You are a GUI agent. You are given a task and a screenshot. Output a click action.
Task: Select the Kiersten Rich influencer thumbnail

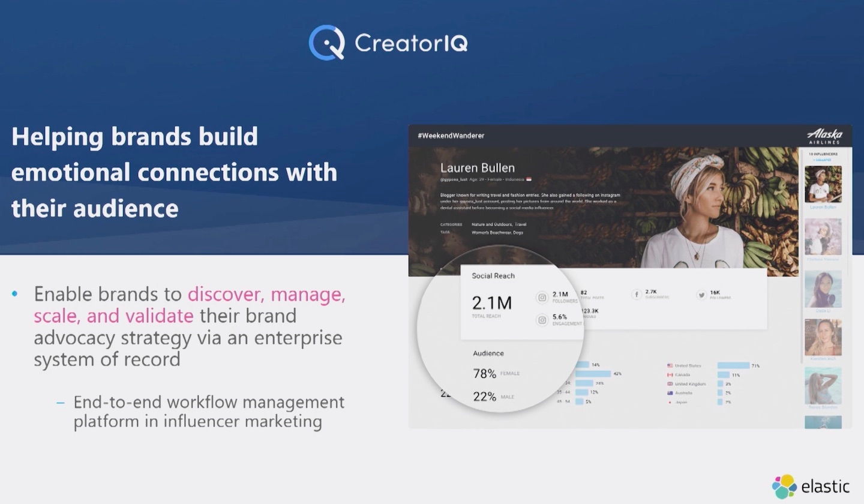823,337
